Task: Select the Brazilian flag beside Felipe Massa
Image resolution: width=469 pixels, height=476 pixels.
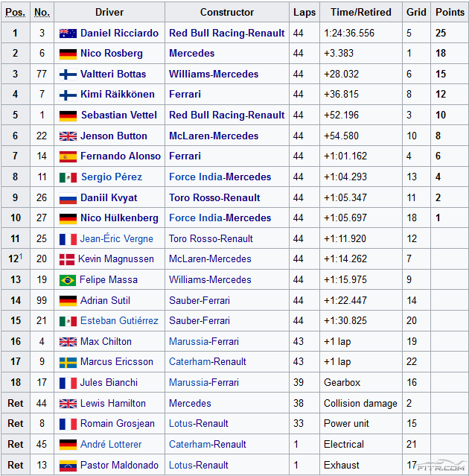Action: (68, 280)
